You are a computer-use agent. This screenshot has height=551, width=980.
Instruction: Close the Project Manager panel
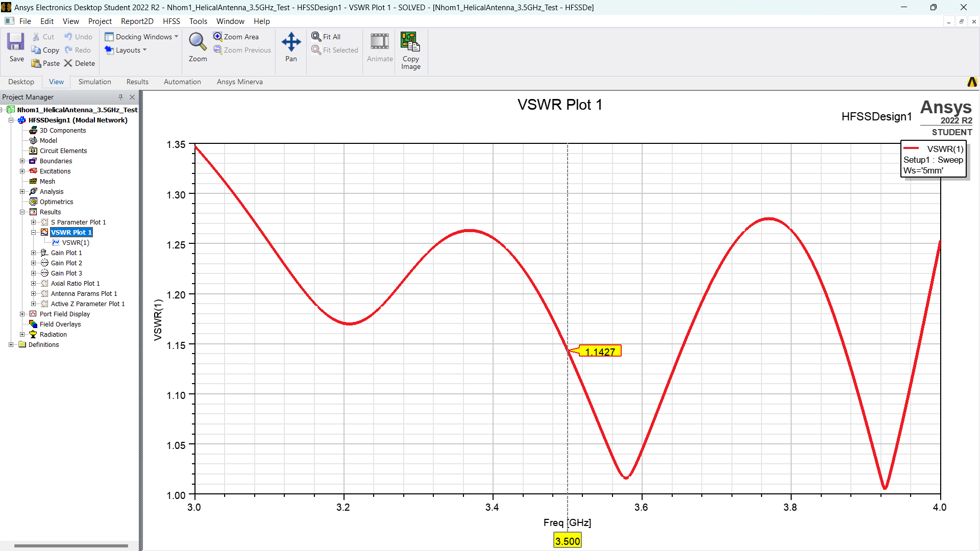coord(132,97)
